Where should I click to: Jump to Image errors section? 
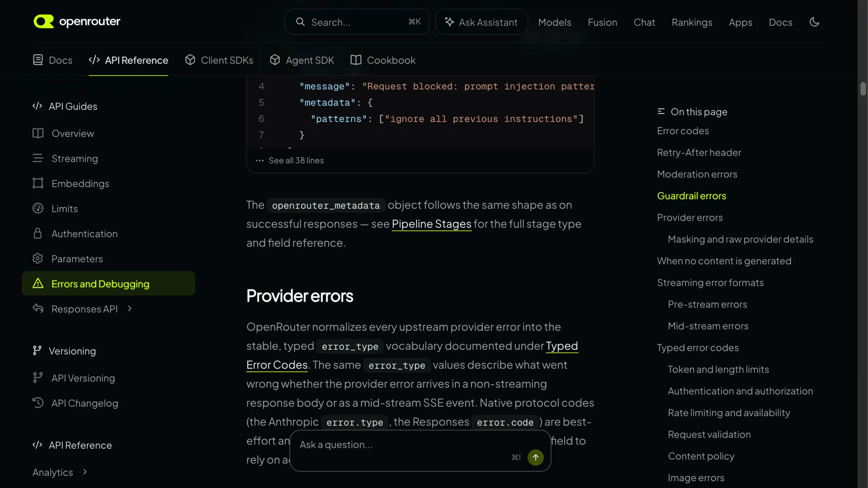(x=696, y=478)
